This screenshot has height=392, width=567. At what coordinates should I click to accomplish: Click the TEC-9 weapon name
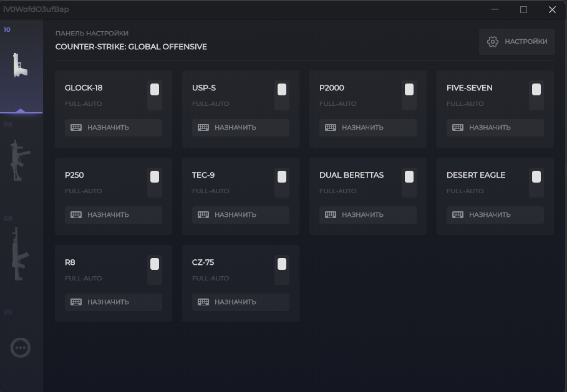point(203,175)
